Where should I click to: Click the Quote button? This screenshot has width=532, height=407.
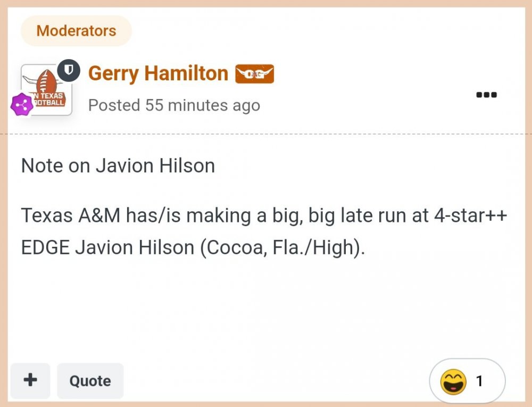[90, 380]
